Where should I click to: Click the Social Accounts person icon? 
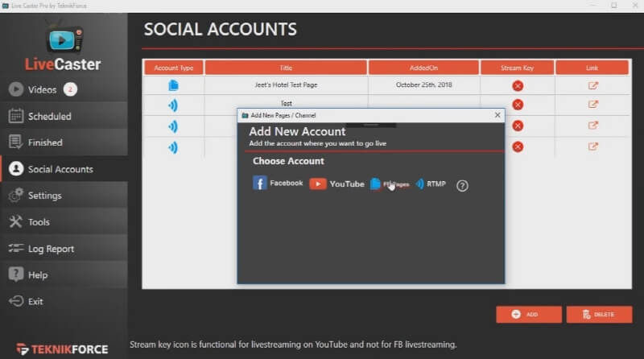16,169
